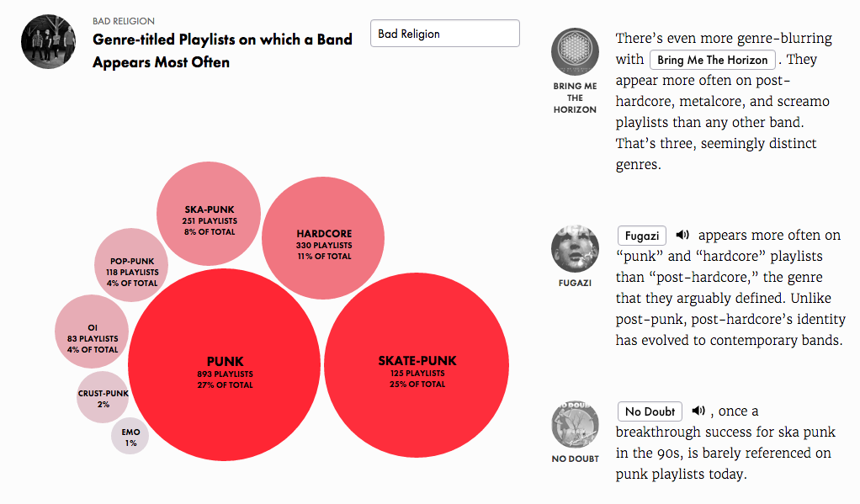
Task: Select the Bring Me The Horizon avatar
Action: click(575, 51)
